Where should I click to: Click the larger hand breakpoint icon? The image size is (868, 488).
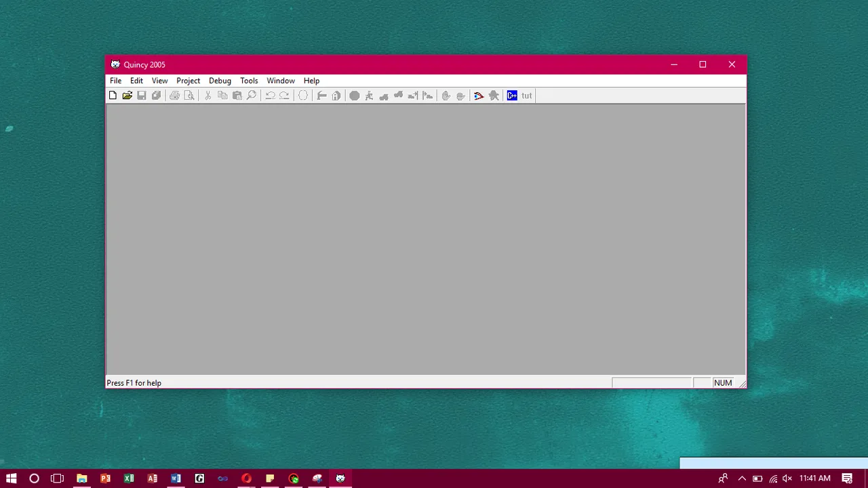(446, 96)
